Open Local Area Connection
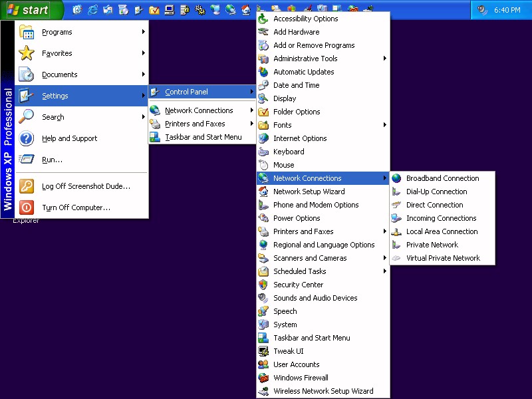This screenshot has width=532, height=399. (442, 231)
